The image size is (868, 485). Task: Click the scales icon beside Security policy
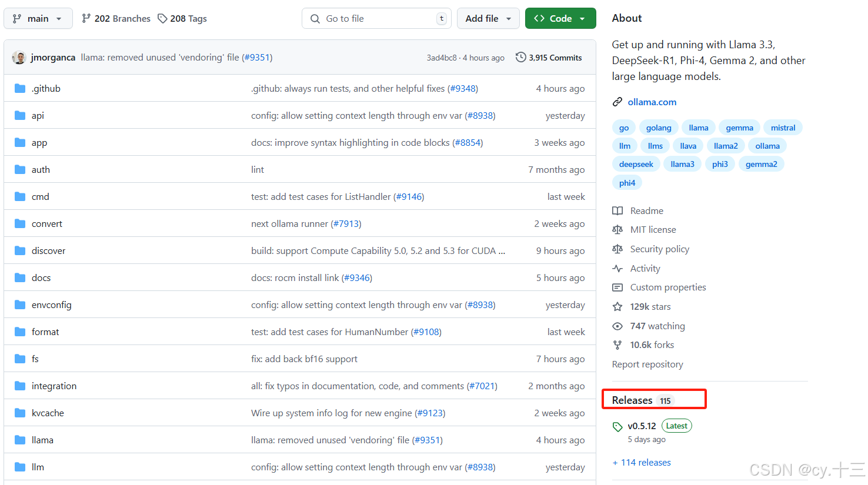point(617,249)
